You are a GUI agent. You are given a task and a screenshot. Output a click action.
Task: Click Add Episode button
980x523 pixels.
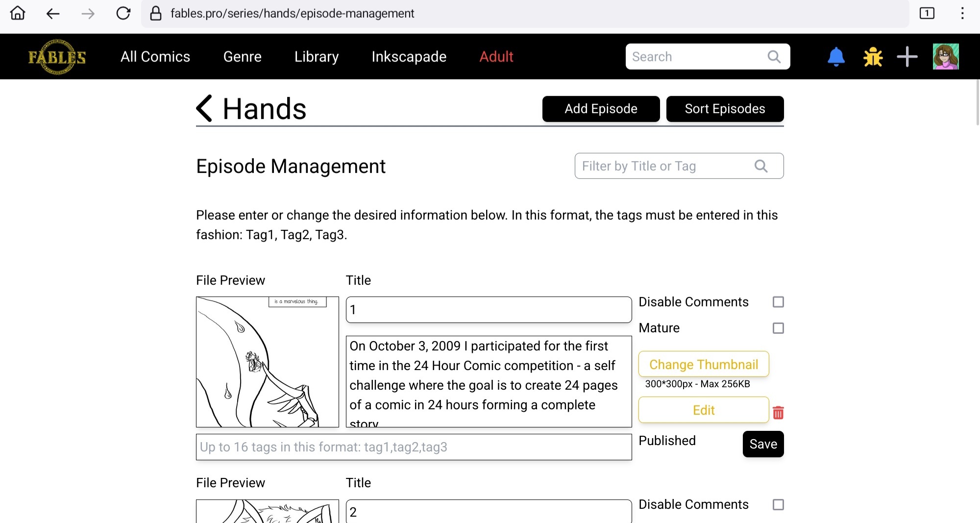tap(601, 109)
